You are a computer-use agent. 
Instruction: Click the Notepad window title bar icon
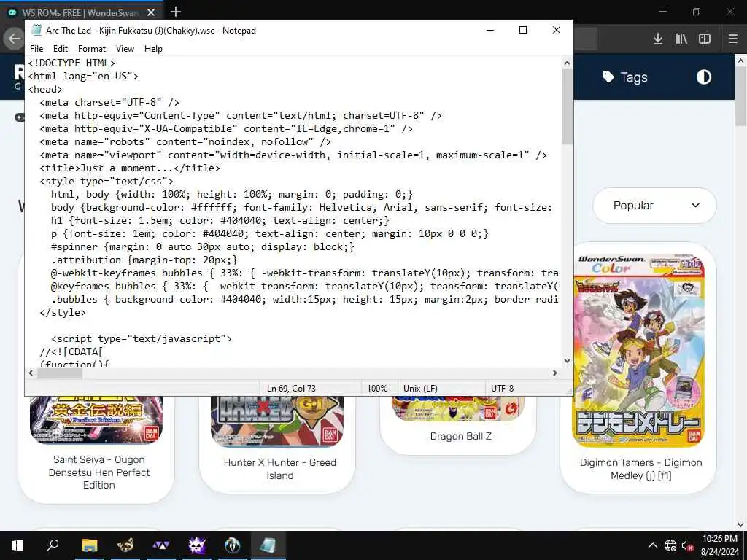(36, 30)
